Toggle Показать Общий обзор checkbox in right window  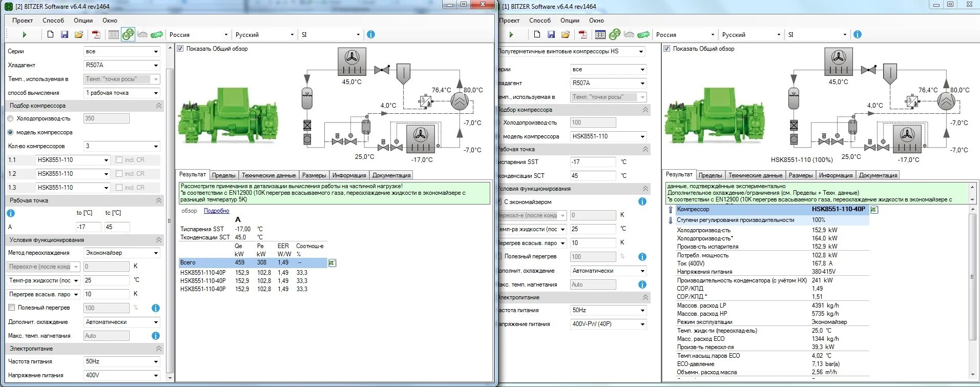667,49
